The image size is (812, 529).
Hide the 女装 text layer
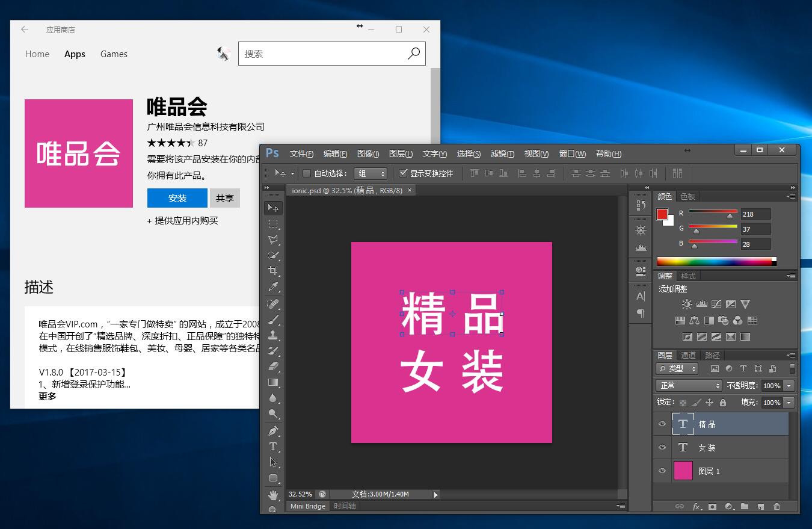coord(662,448)
